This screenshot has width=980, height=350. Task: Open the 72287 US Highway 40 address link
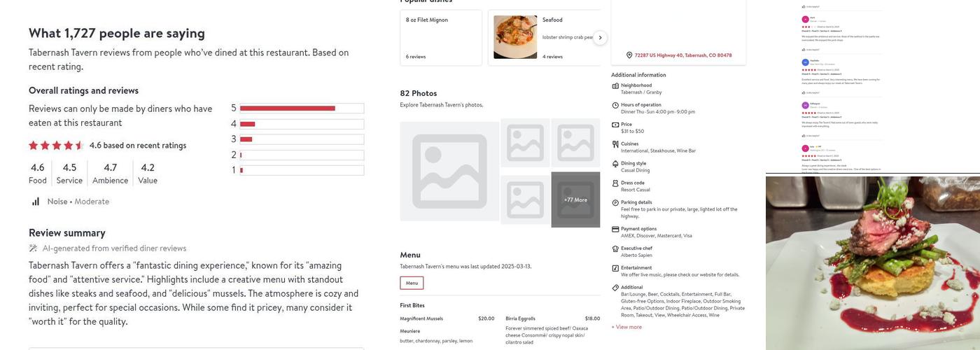tap(682, 55)
